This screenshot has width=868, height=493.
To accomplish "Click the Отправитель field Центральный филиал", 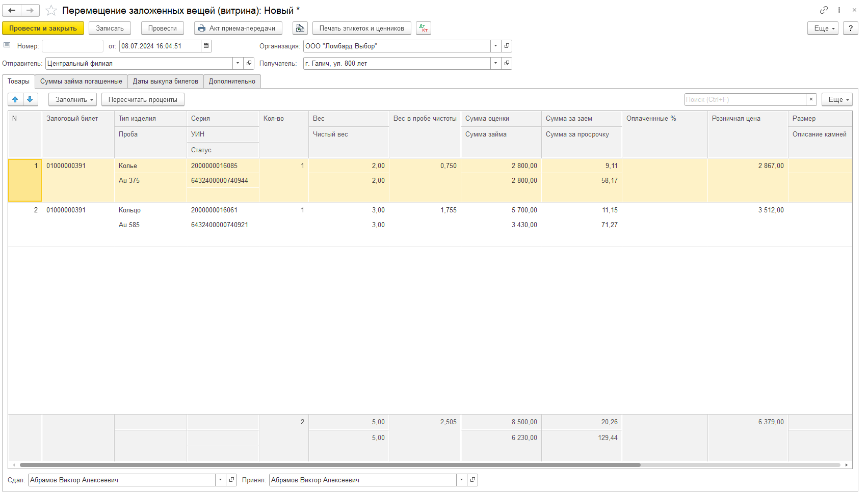I will (139, 63).
